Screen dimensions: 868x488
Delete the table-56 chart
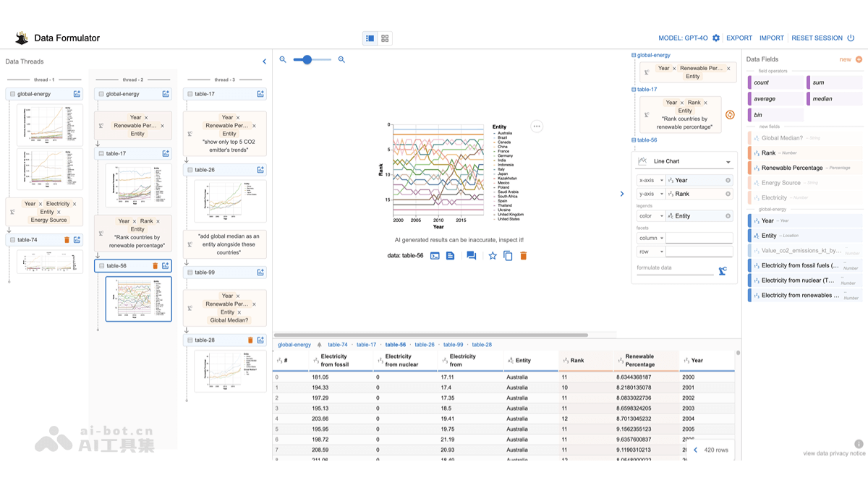point(523,255)
